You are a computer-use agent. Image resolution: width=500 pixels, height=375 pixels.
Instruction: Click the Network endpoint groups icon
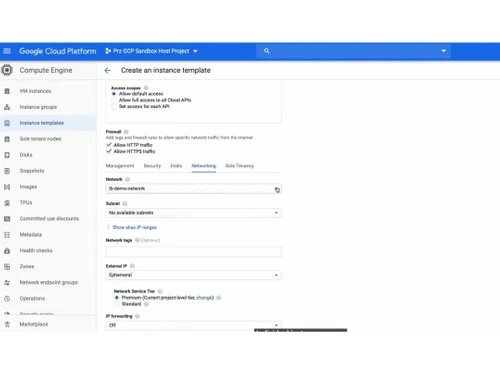coord(7,283)
